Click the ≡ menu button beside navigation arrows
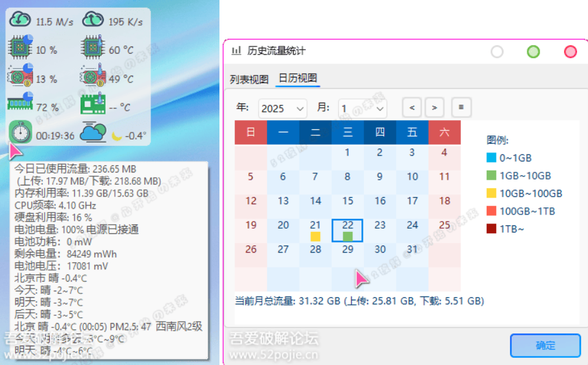 pyautogui.click(x=461, y=107)
